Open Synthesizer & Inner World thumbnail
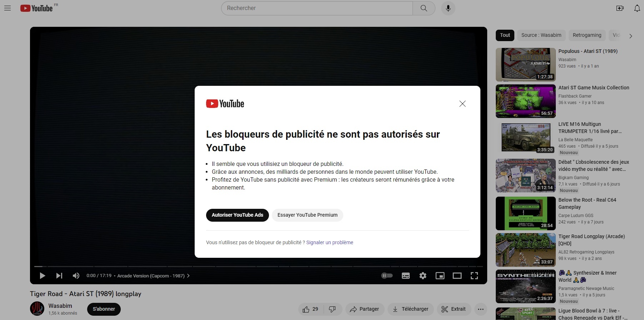The width and height of the screenshot is (644, 320). [x=526, y=286]
